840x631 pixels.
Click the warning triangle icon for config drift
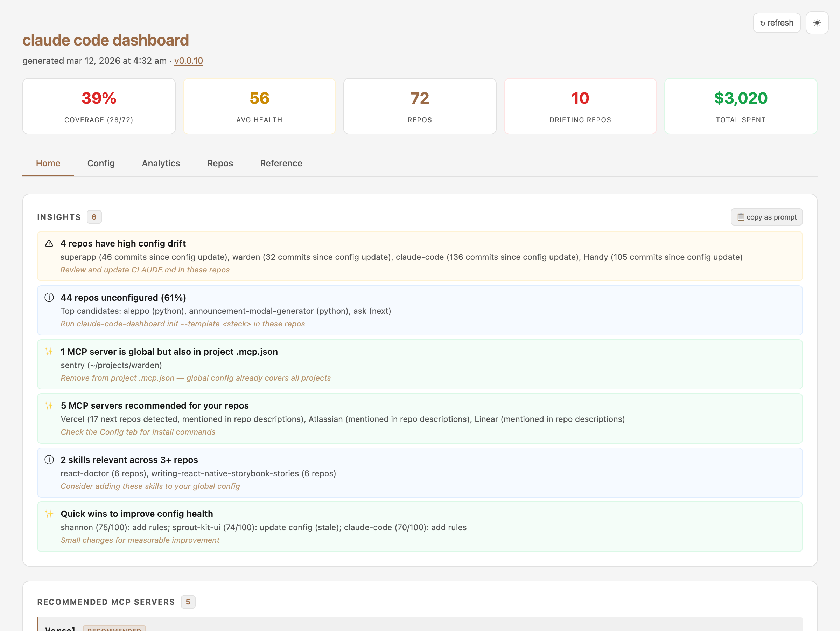click(49, 243)
